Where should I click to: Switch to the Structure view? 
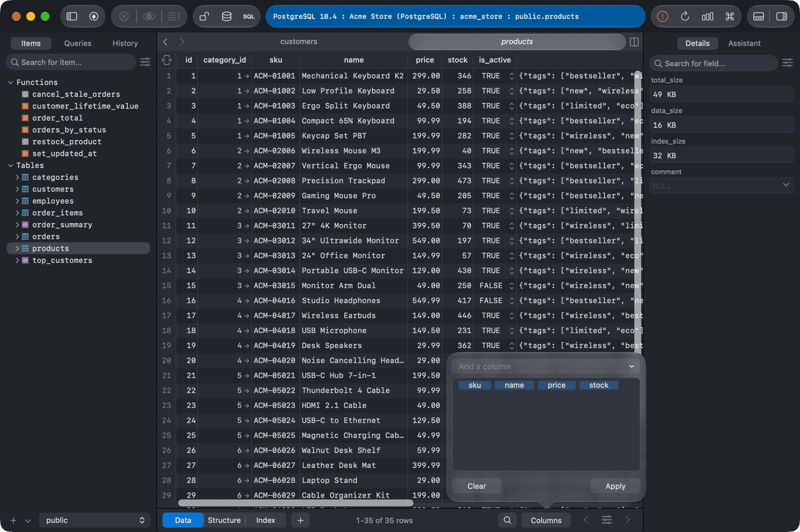(x=224, y=520)
